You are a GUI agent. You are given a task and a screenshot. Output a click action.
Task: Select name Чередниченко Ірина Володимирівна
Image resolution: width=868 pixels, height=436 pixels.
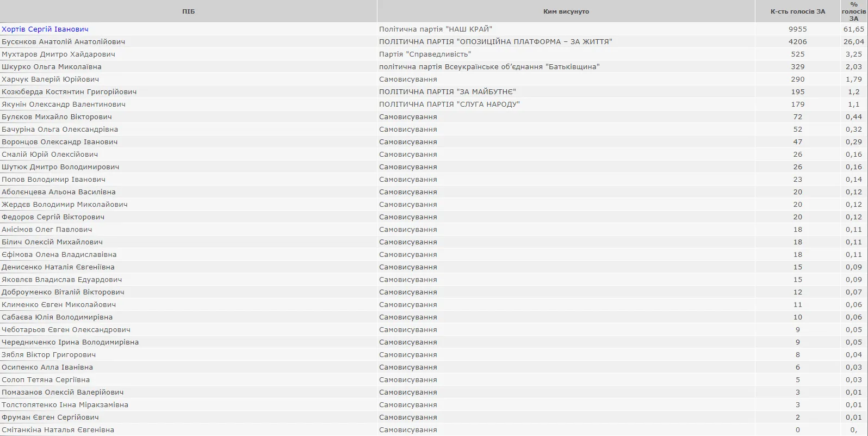click(x=70, y=342)
